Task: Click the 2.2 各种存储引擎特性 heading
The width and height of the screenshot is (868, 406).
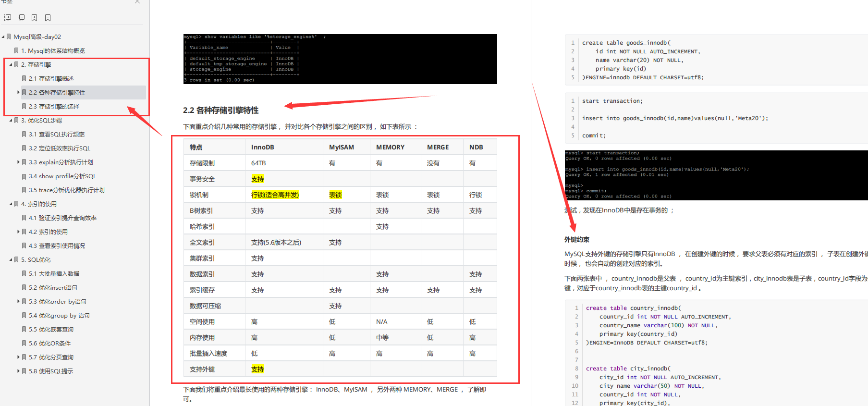Action: (220, 110)
